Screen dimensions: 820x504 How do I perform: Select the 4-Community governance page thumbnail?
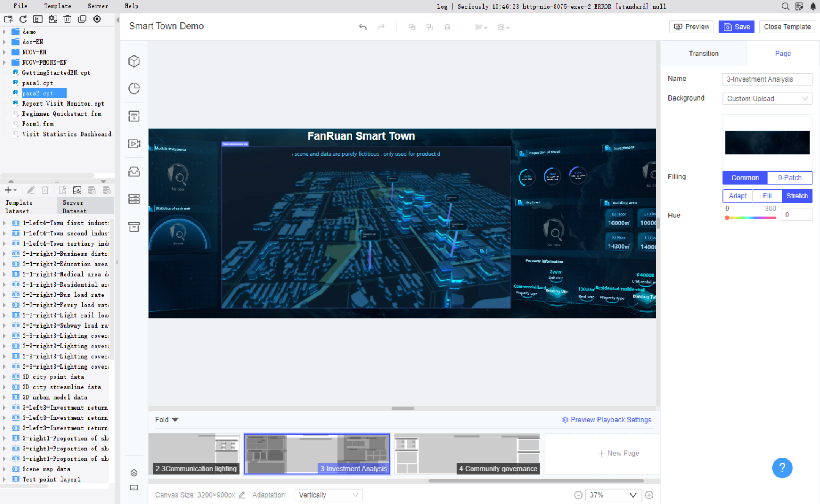pos(467,454)
